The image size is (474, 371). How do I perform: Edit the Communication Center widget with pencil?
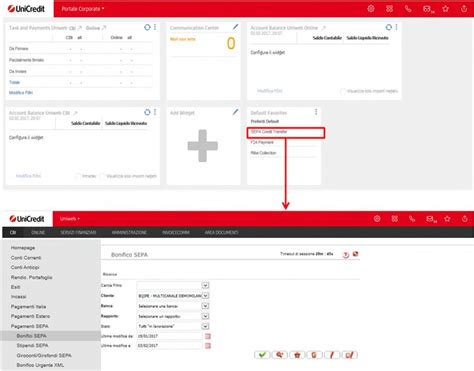click(x=235, y=27)
